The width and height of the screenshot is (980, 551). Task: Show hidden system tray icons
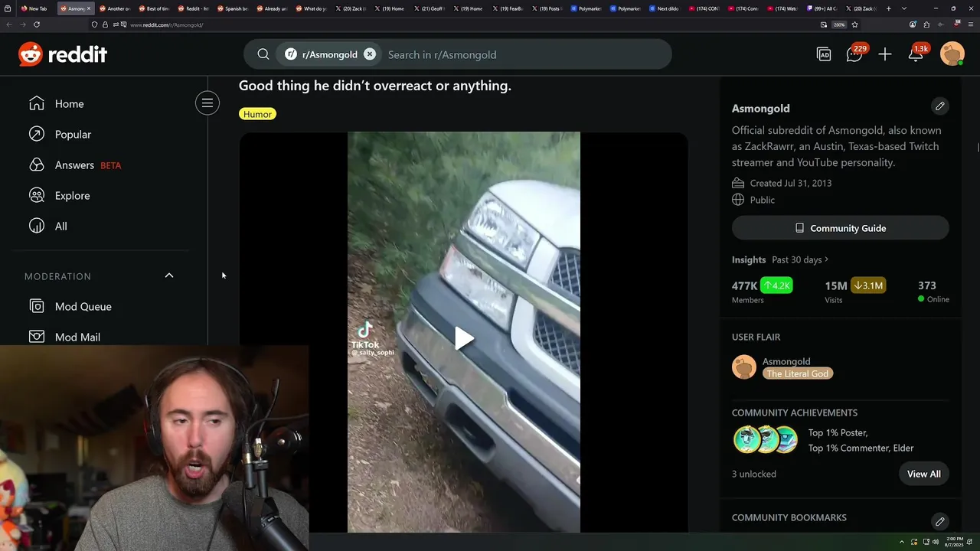click(x=901, y=542)
